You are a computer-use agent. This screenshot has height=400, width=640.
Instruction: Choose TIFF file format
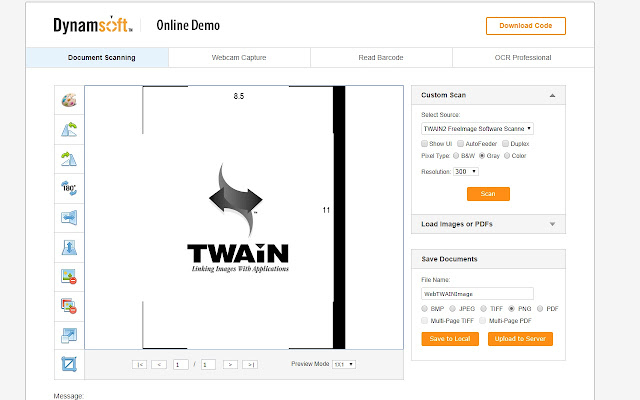(484, 309)
